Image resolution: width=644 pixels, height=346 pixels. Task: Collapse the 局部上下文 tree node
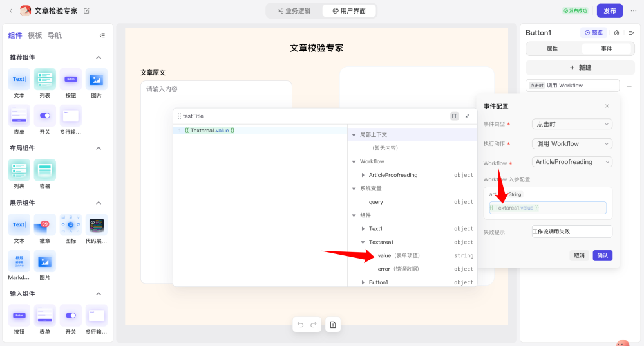point(354,135)
